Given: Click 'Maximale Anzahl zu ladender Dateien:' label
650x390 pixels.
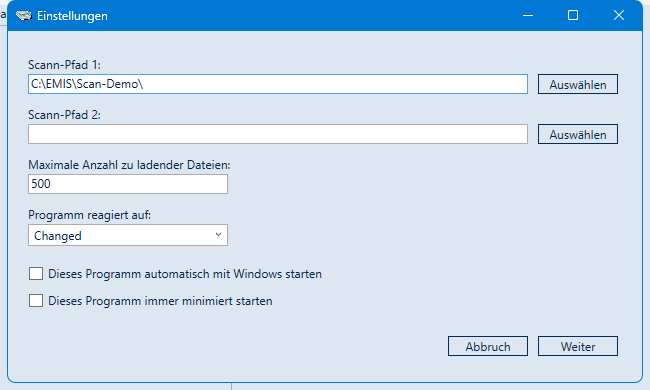Looking at the screenshot, I should pyautogui.click(x=129, y=165).
